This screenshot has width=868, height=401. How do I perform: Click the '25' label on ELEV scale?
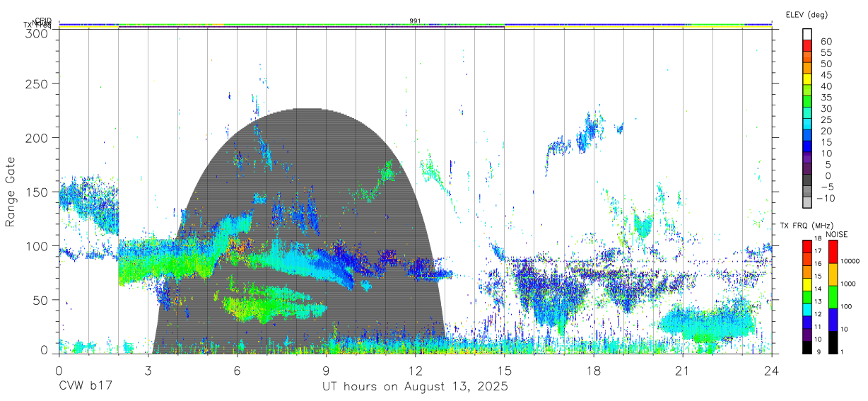click(825, 120)
